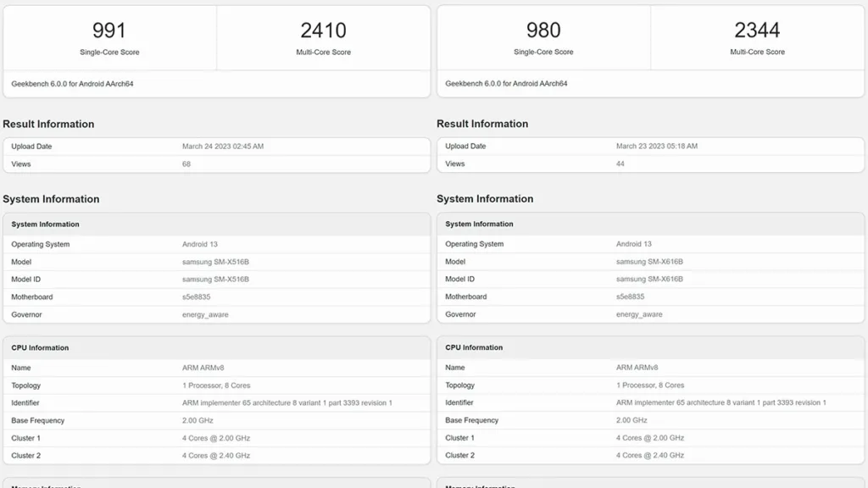Click the right panel's Geekbench 6.0.0 for Android AArch64 text

pyautogui.click(x=506, y=84)
